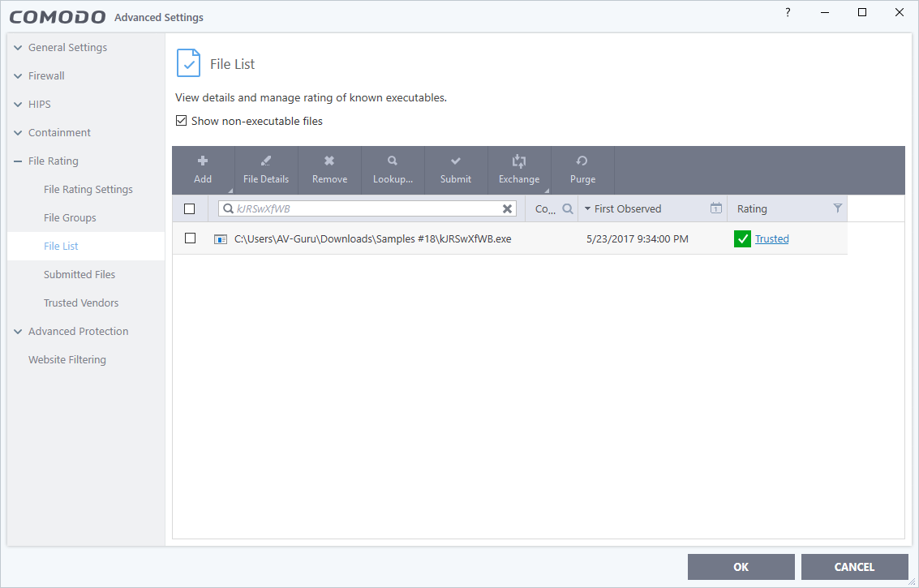
Task: Expand General Settings section
Action: [18, 48]
